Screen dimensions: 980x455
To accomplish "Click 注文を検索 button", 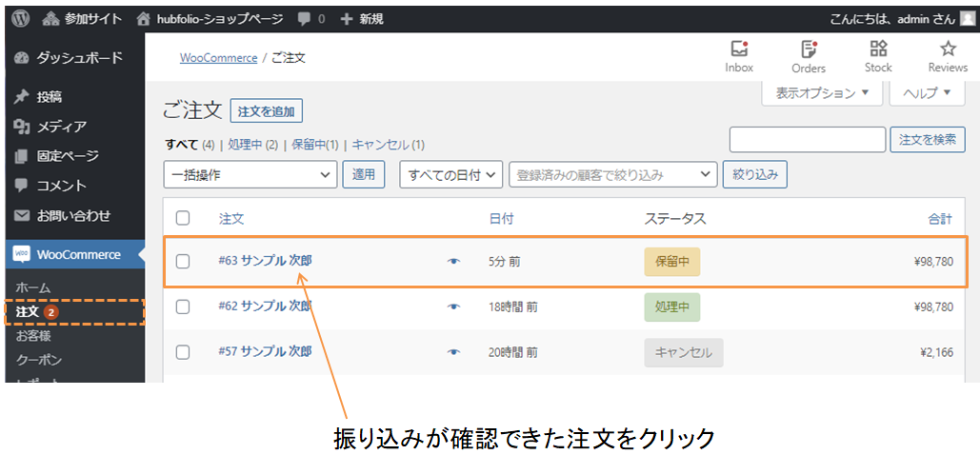I will tap(928, 139).
